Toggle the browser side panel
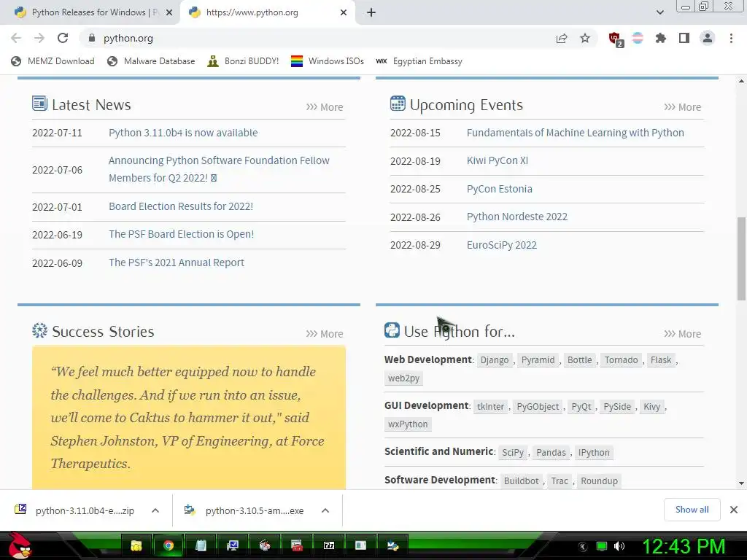This screenshot has width=747, height=560. pos(684,38)
